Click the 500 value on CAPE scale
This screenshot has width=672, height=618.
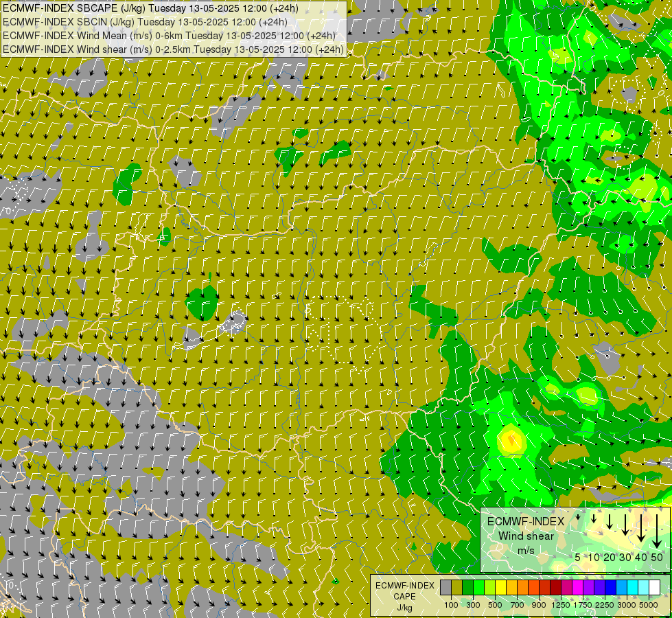pos(495,605)
